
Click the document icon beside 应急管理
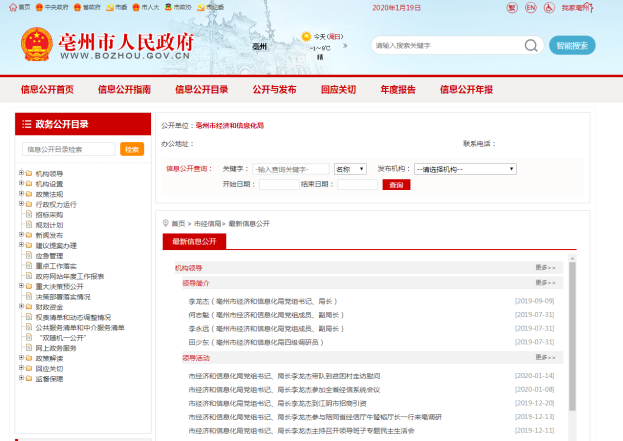29,255
